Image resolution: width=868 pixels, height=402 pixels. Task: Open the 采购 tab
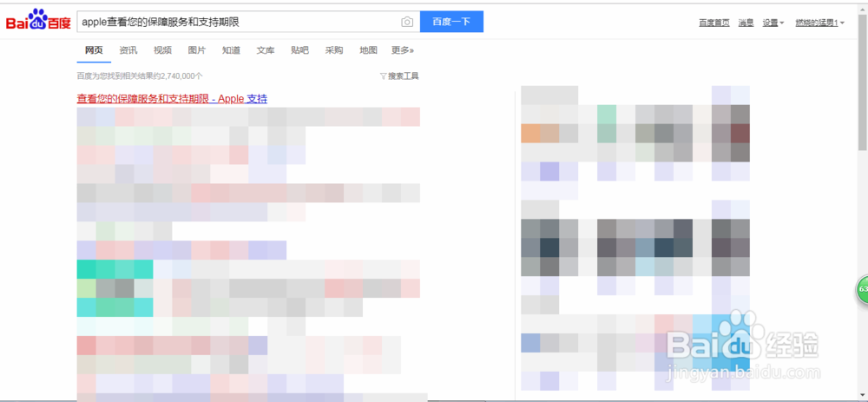coord(334,50)
